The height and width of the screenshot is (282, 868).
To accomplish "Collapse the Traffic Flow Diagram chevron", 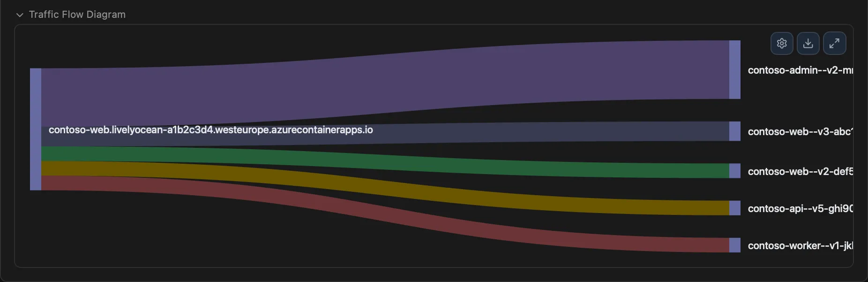I will 20,15.
